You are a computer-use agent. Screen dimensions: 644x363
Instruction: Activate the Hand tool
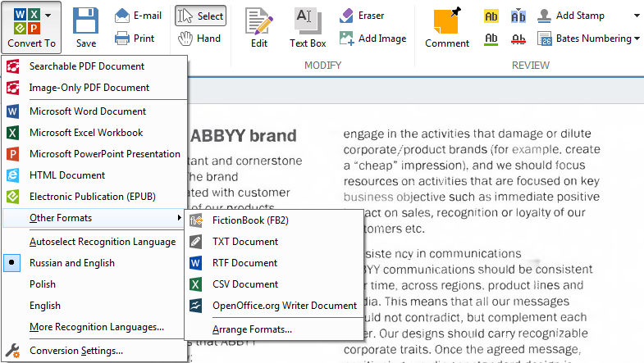[x=199, y=38]
